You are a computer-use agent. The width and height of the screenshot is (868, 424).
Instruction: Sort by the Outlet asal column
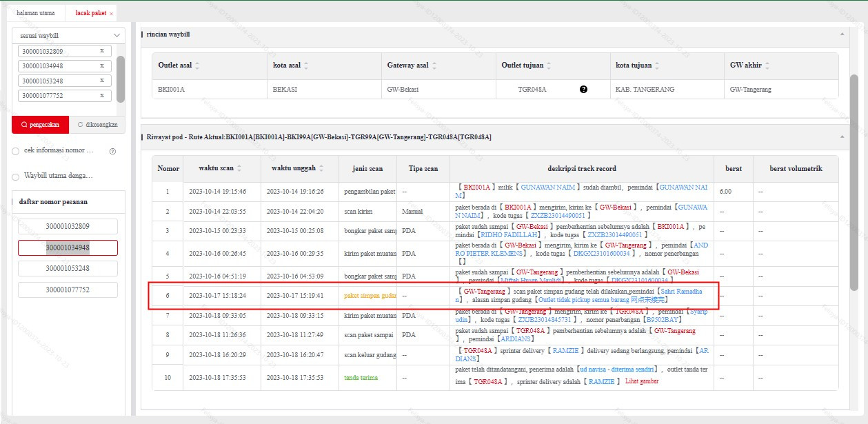pos(197,65)
